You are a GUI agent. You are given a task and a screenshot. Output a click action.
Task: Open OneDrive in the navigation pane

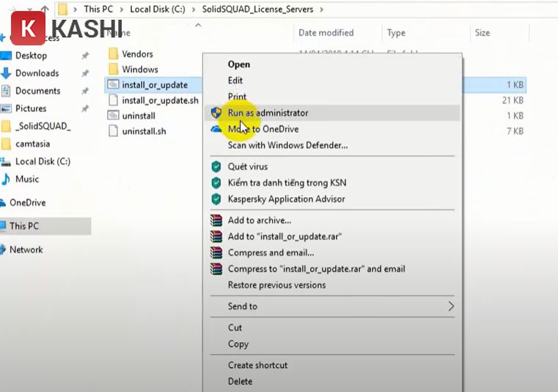pos(28,203)
